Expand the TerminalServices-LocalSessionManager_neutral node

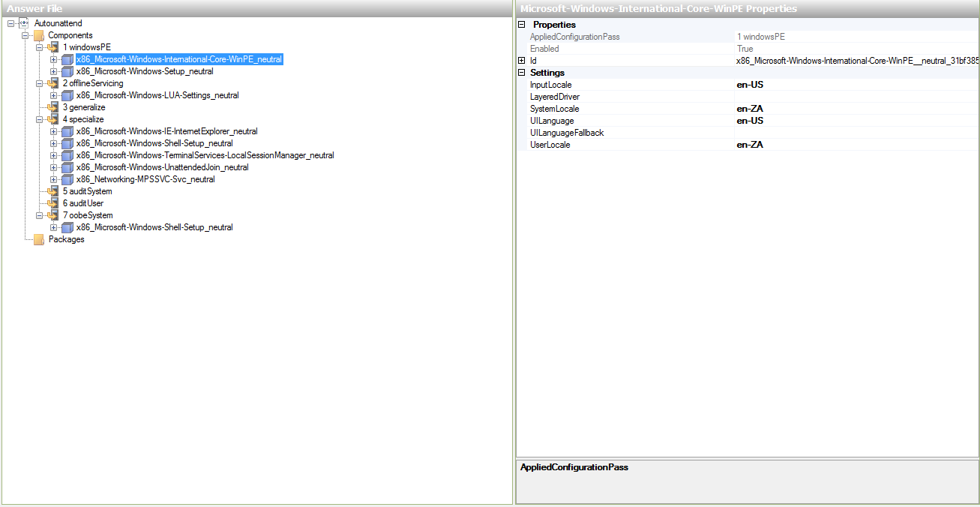[53, 155]
